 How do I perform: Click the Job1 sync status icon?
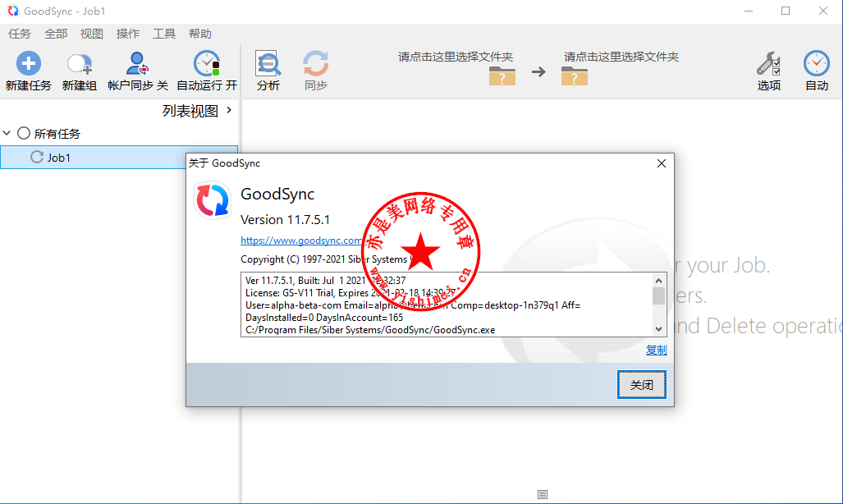pos(37,157)
